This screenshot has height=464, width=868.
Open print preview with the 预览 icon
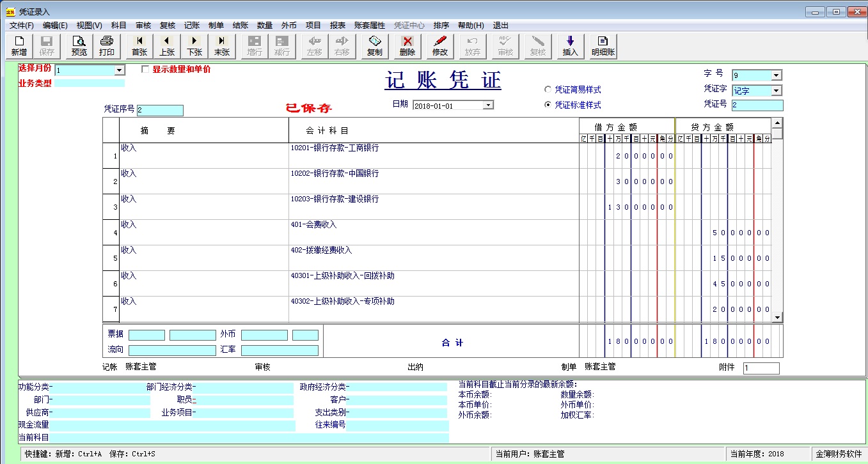click(x=78, y=46)
